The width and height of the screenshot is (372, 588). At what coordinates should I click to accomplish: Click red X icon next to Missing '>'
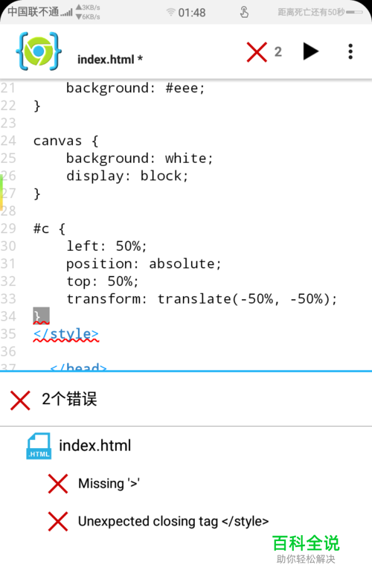[58, 483]
